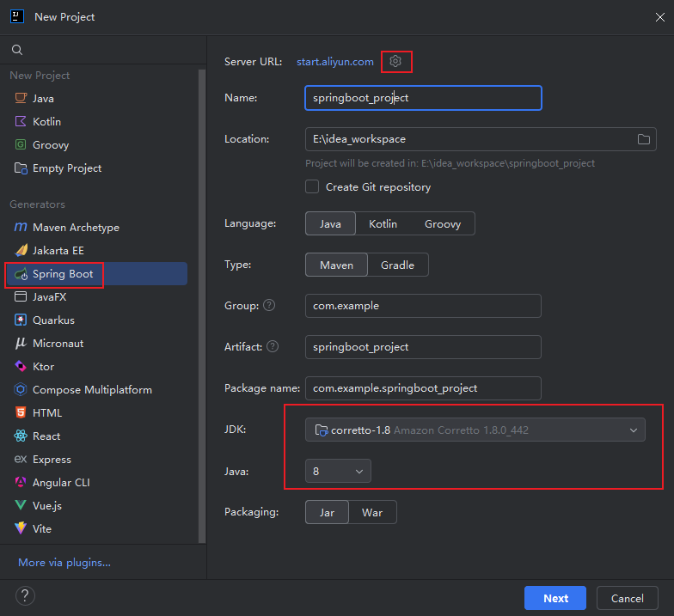This screenshot has width=674, height=616.
Task: Select Groovy in New Project list
Action: click(x=96, y=144)
